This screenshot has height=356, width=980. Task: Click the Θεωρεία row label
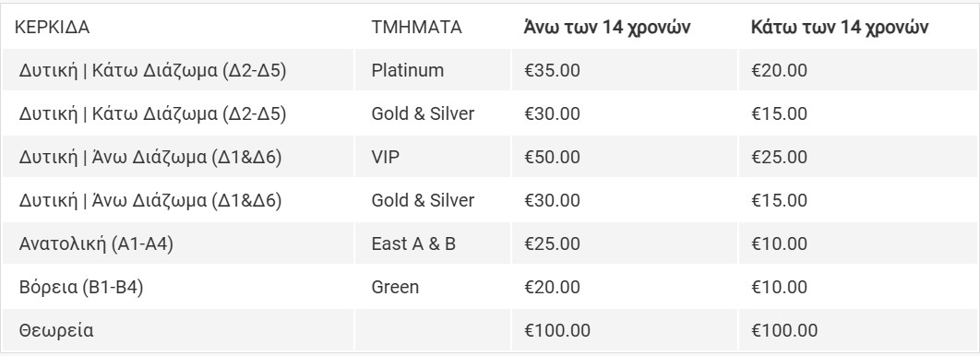pos(56,330)
